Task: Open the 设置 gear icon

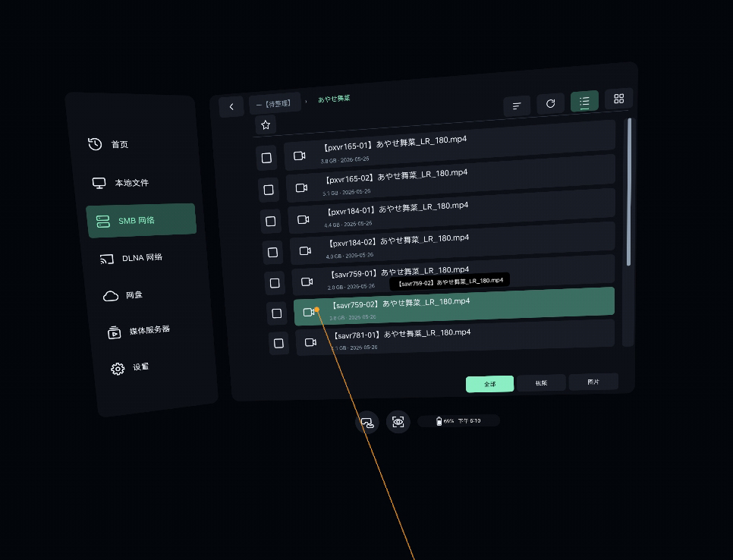Action: coord(118,369)
